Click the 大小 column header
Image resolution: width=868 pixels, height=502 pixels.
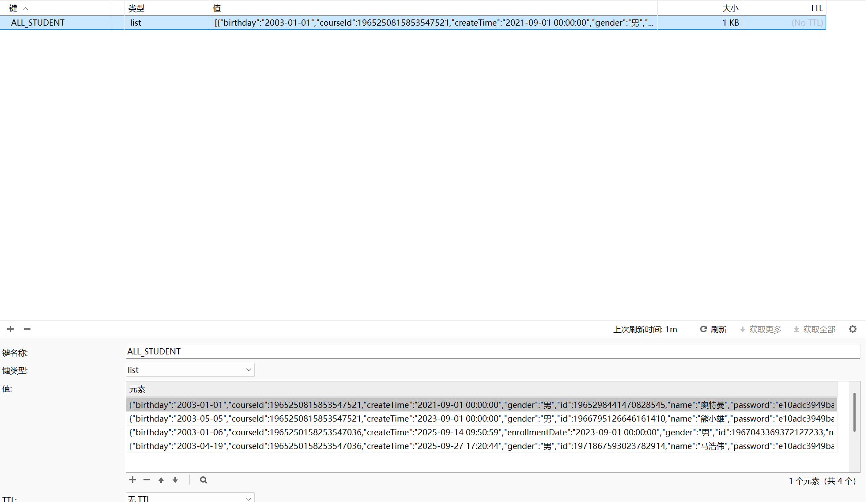point(730,8)
